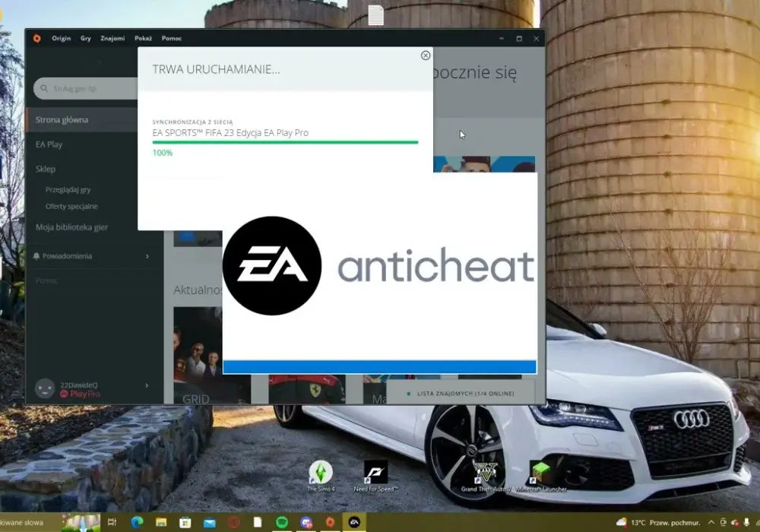This screenshot has width=760, height=532.
Task: Expand the 22DawideQ profile menu chevron
Action: pos(147,385)
